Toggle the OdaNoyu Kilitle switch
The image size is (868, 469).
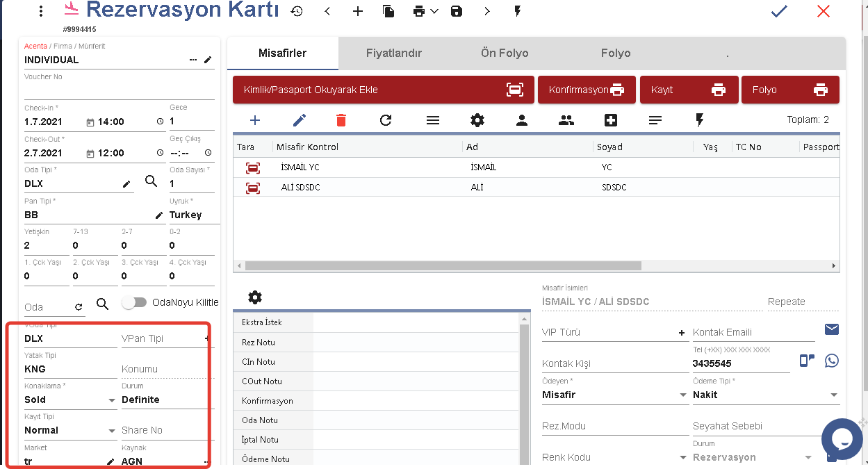[x=134, y=302]
